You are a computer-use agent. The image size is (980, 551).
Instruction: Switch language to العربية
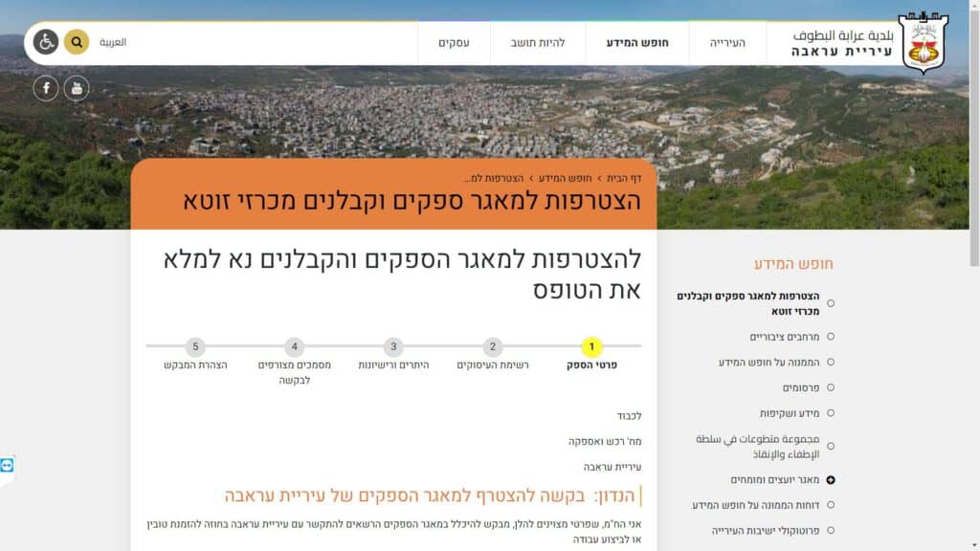pyautogui.click(x=113, y=42)
